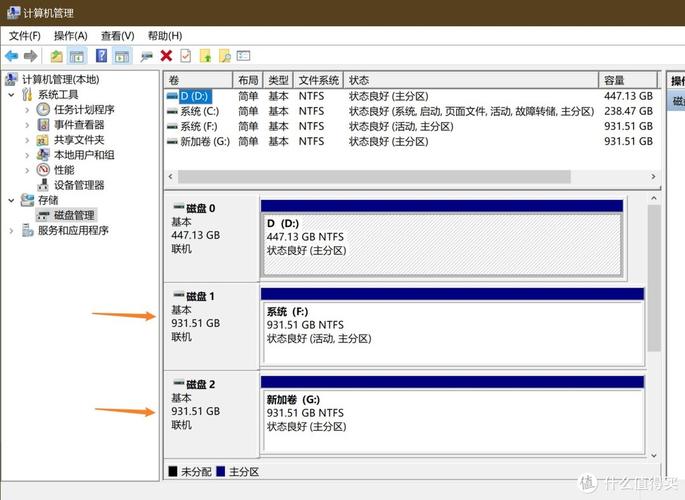The image size is (685, 500).
Task: Select the D (D:) partition block
Action: pos(442,238)
